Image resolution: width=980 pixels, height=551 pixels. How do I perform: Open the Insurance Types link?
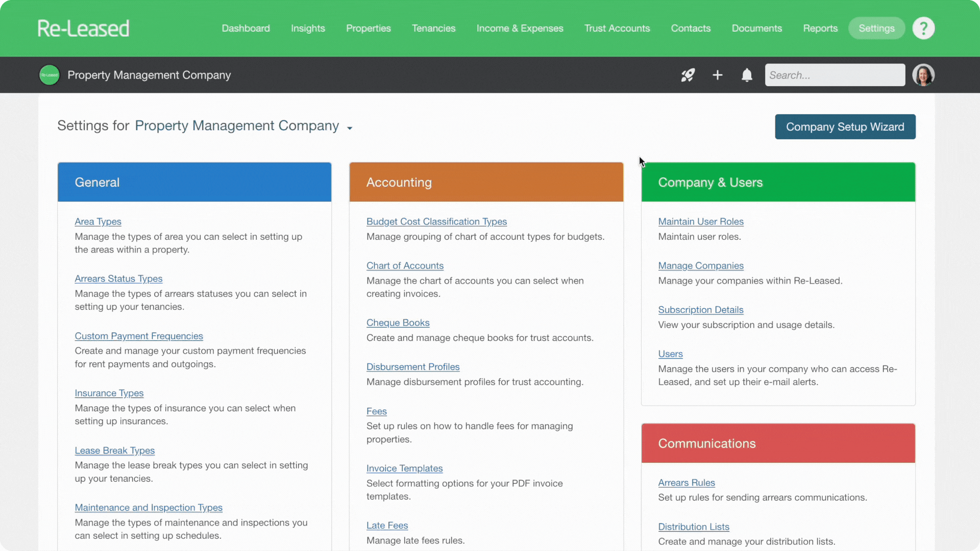click(x=109, y=393)
